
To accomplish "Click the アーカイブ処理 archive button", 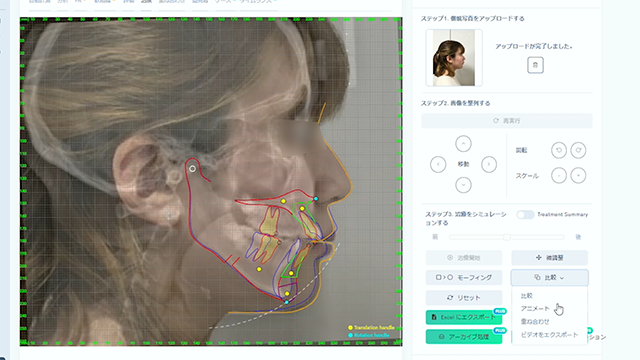I will (x=464, y=337).
